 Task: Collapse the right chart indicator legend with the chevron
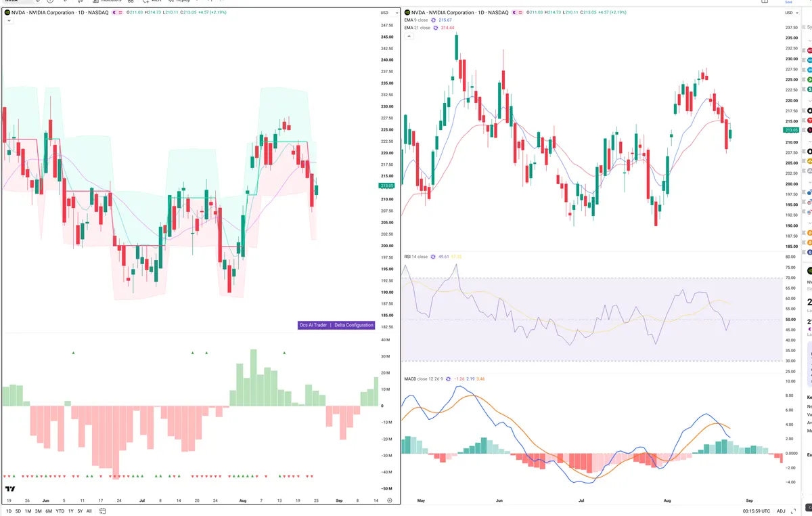click(409, 36)
